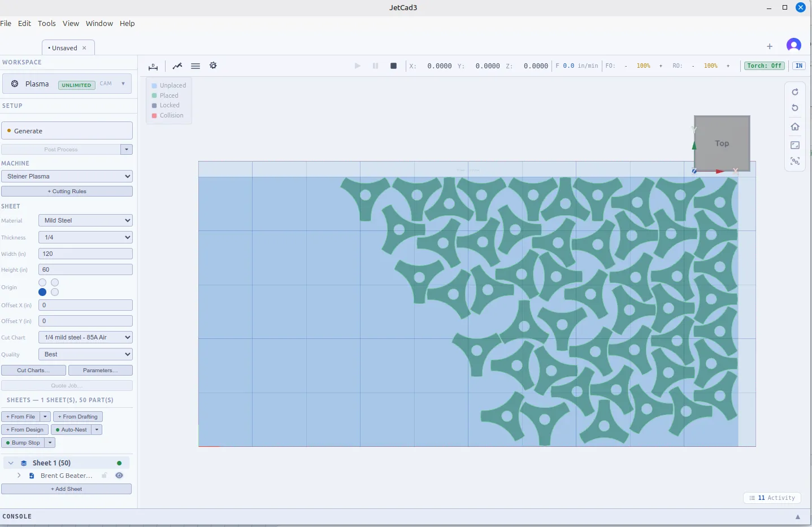Click the Generate button

[67, 130]
